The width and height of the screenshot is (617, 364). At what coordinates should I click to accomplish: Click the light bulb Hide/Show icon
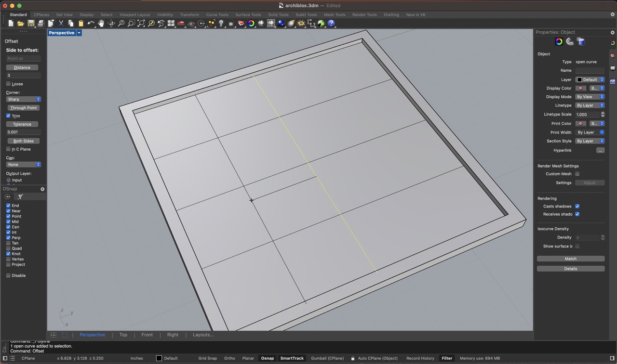[221, 23]
